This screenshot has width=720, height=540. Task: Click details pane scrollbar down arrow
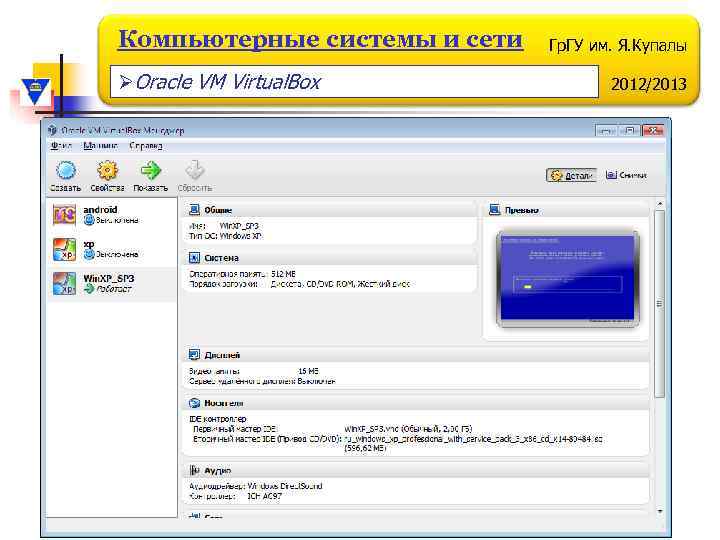(x=660, y=511)
